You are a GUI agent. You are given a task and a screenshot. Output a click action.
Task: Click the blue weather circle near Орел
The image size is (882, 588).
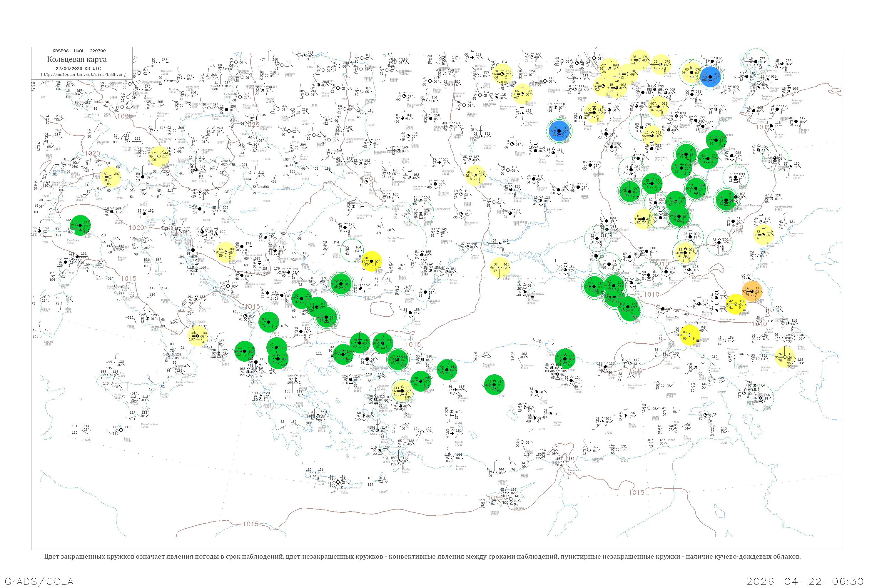click(559, 131)
